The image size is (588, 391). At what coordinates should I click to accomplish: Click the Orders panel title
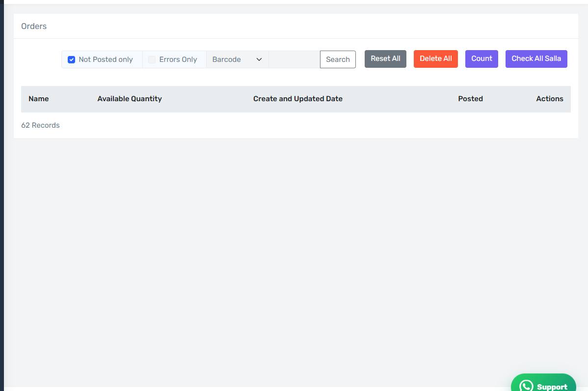pos(34,26)
